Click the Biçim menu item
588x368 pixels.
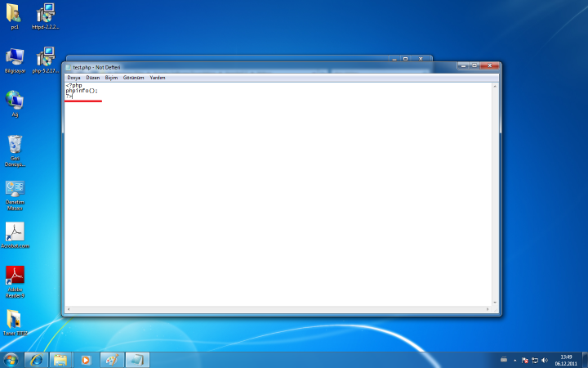pyautogui.click(x=111, y=77)
